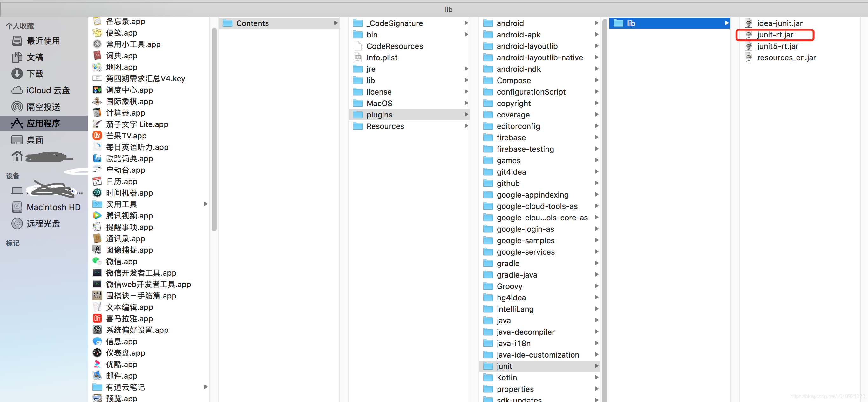
Task: Click the Mango TV app icon
Action: pyautogui.click(x=97, y=136)
